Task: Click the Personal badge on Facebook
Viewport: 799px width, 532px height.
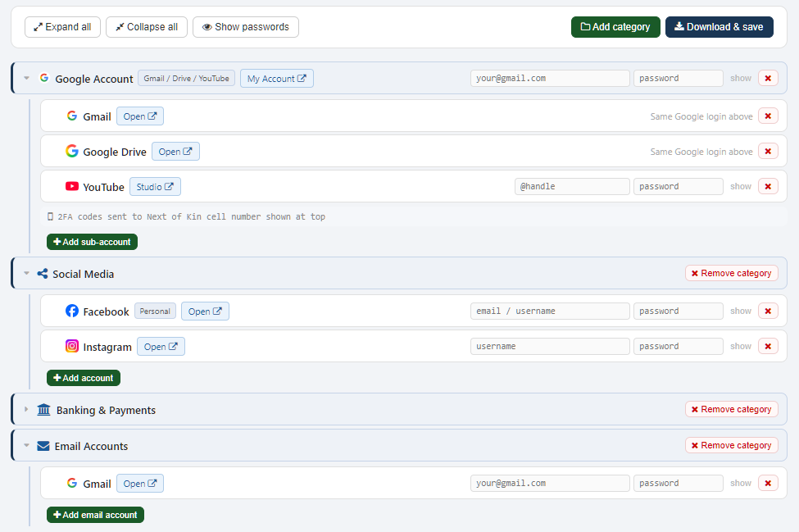Action: [x=155, y=311]
